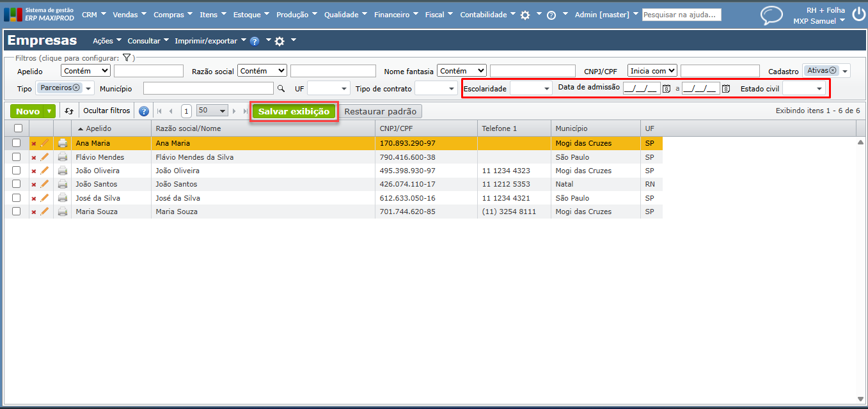Image resolution: width=868 pixels, height=409 pixels.
Task: Click the refresh list icon
Action: click(x=69, y=111)
